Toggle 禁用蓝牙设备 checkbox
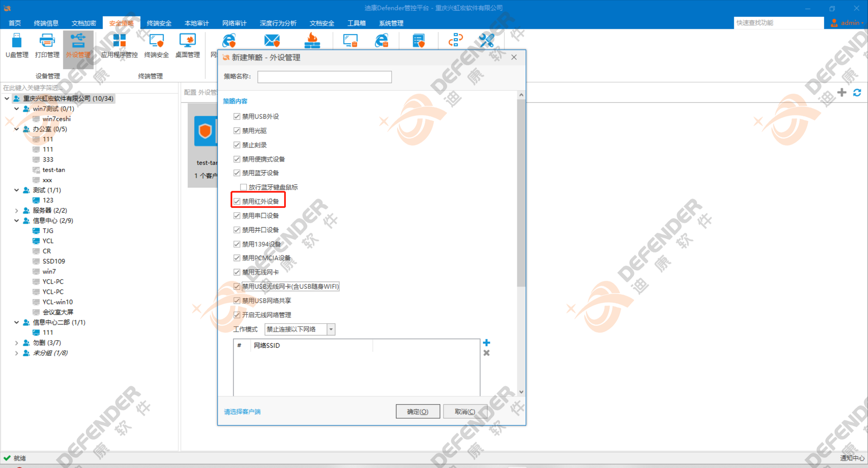 [237, 173]
